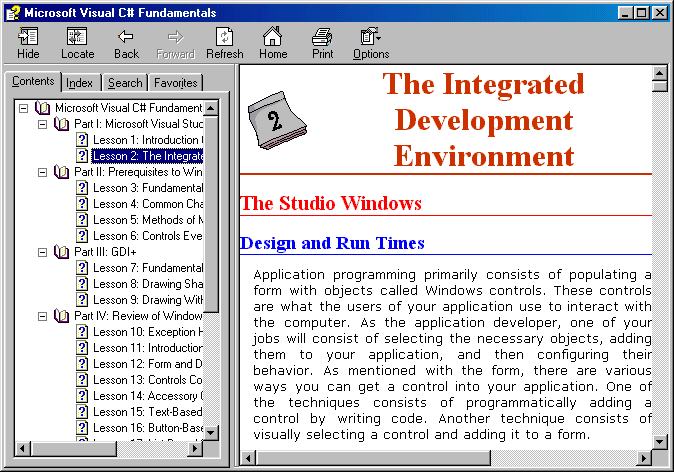Click the contents tree scroll left arrow
Image resolution: width=674 pixels, height=472 pixels.
[x=23, y=449]
